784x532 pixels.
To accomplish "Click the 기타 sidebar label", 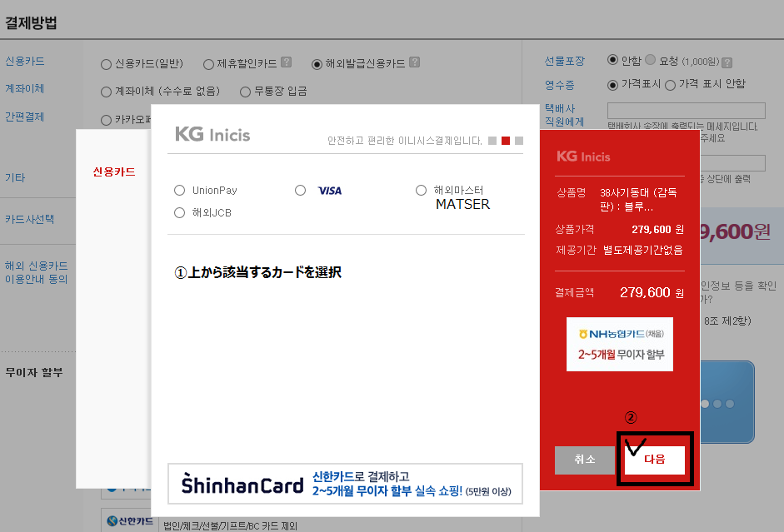I will [x=14, y=178].
